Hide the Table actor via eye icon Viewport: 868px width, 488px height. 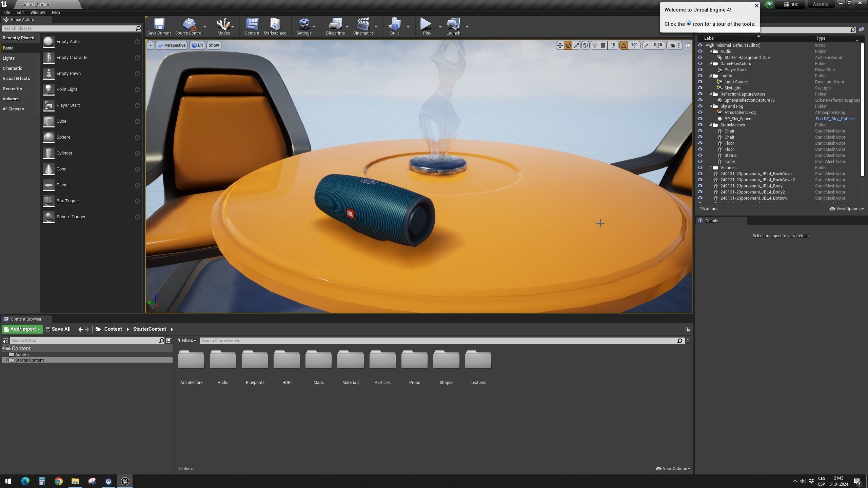coord(700,162)
